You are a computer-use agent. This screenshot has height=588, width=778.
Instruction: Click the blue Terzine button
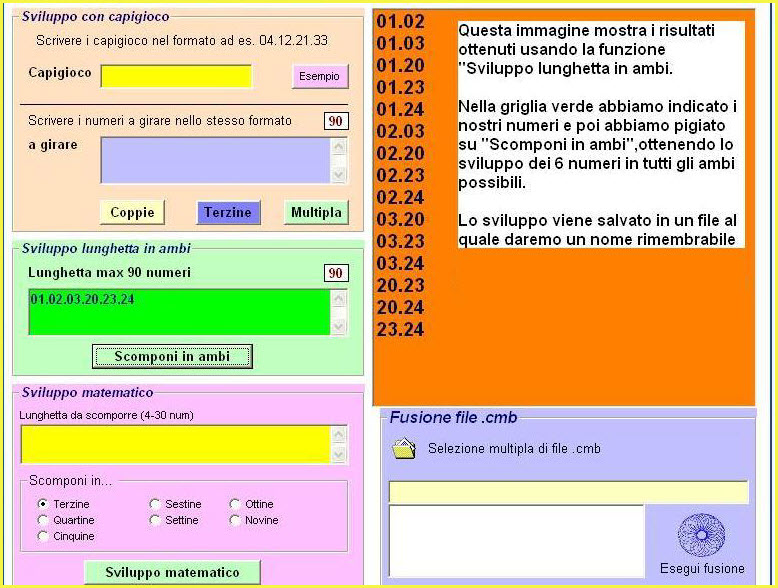[228, 212]
